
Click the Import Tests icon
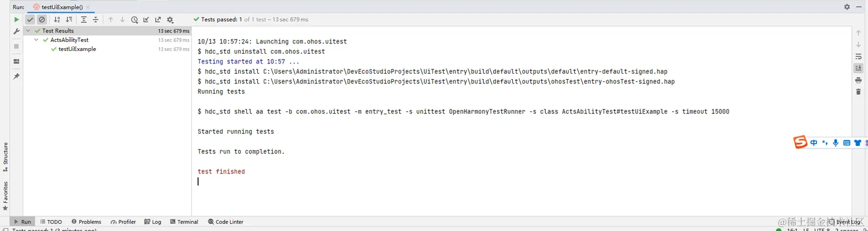(146, 20)
